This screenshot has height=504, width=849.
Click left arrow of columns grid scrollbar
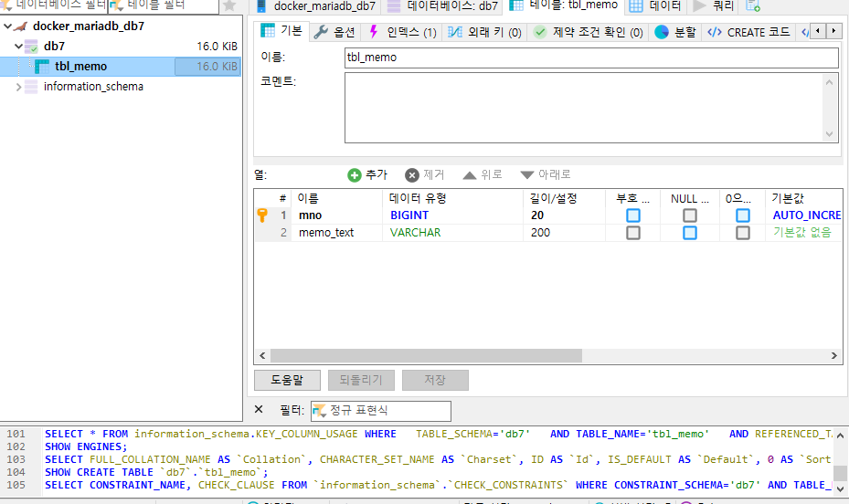pyautogui.click(x=262, y=355)
